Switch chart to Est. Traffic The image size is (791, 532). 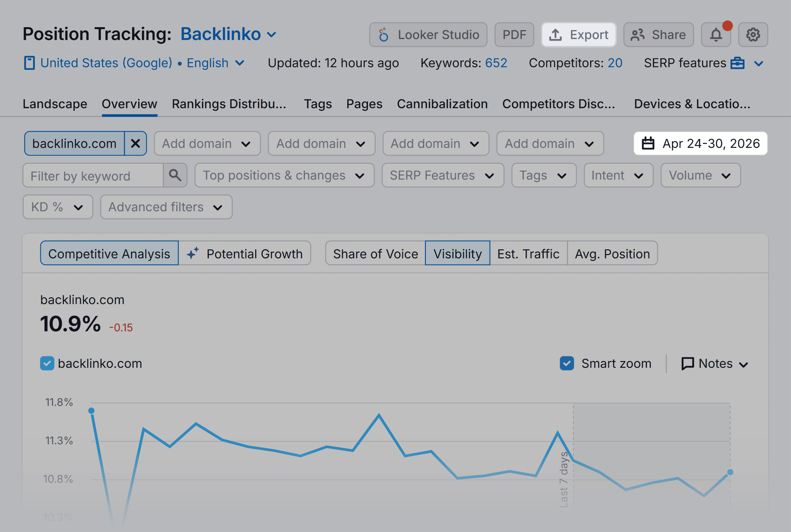528,253
